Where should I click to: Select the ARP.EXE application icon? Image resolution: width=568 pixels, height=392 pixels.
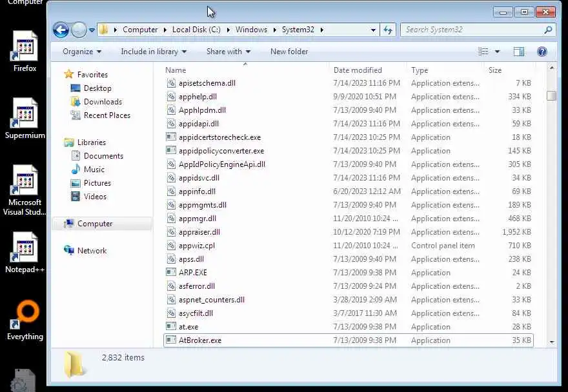coord(171,273)
